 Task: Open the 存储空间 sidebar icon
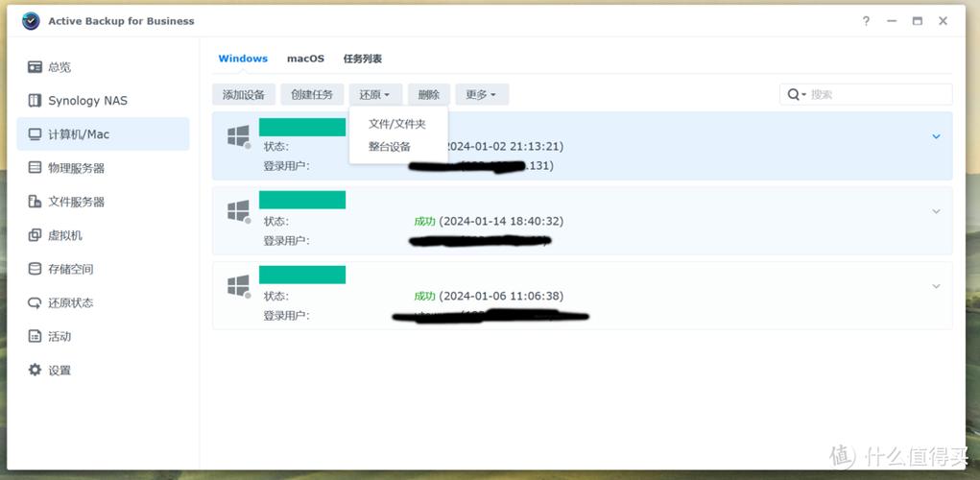pyautogui.click(x=35, y=270)
